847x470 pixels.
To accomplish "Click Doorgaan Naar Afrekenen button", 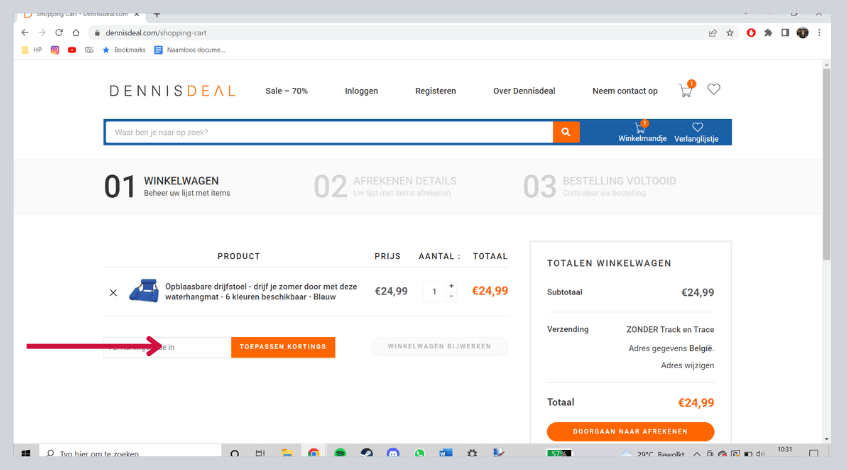I will click(x=630, y=431).
